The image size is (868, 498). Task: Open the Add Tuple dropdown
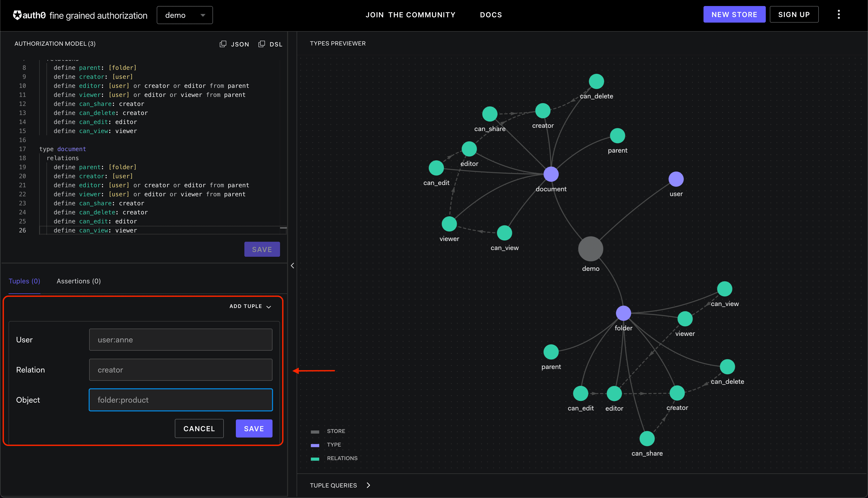pyautogui.click(x=250, y=306)
